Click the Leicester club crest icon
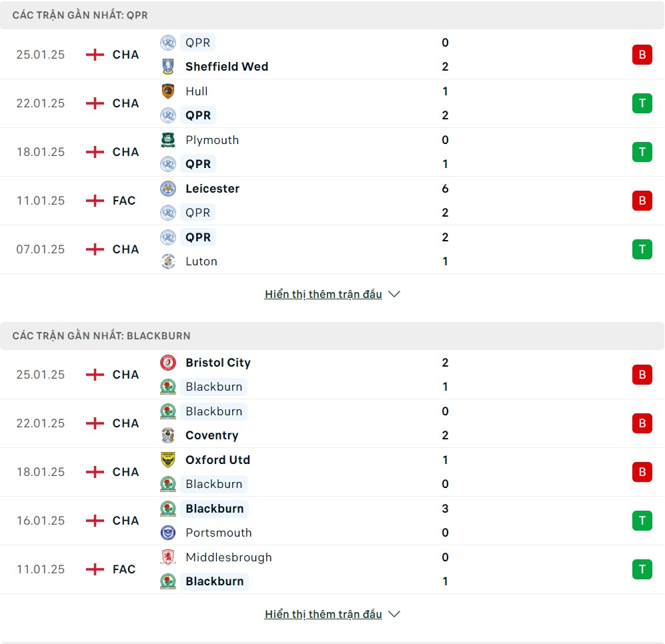665x644 pixels. pyautogui.click(x=168, y=189)
